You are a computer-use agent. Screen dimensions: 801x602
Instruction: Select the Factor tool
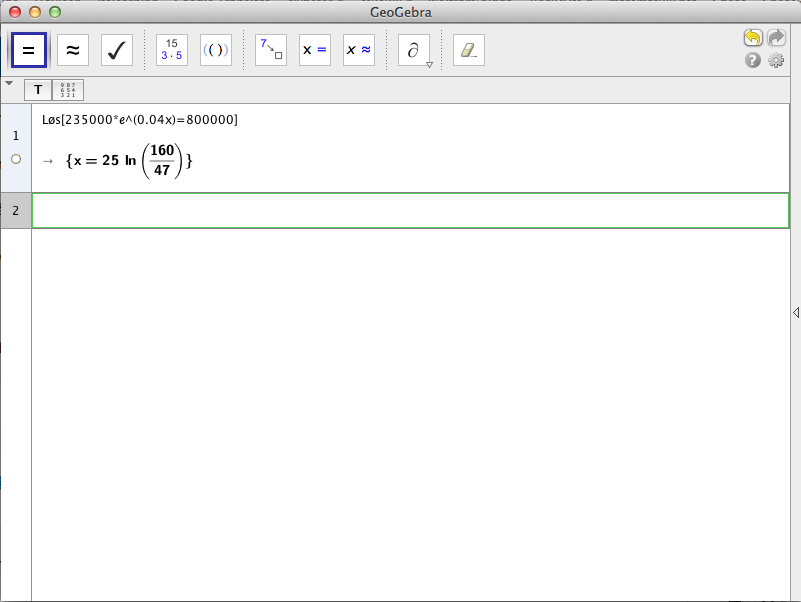[172, 50]
